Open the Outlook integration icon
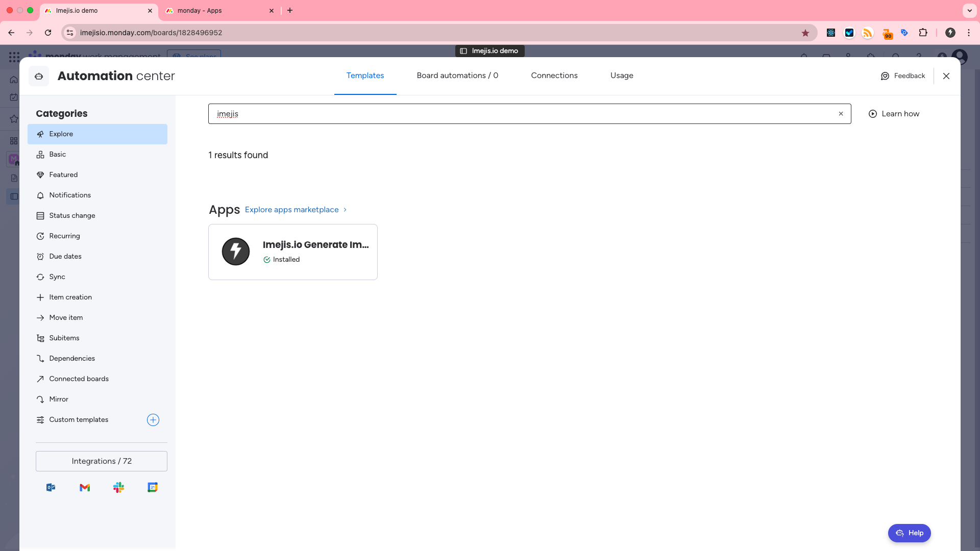The image size is (980, 551). [51, 488]
